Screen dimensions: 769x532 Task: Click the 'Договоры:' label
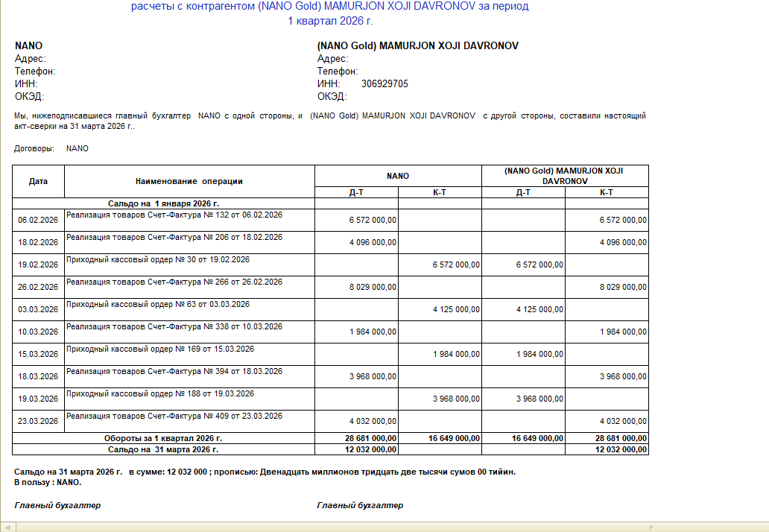click(x=34, y=148)
